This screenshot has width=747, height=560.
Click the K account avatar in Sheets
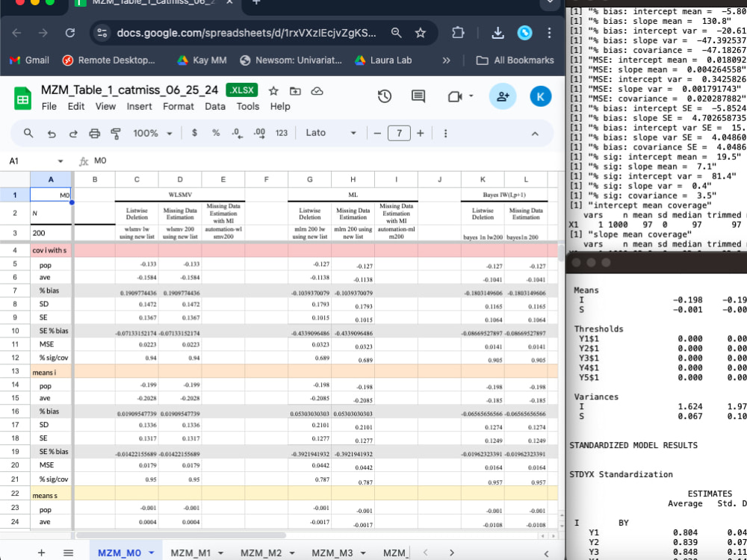coord(541,96)
